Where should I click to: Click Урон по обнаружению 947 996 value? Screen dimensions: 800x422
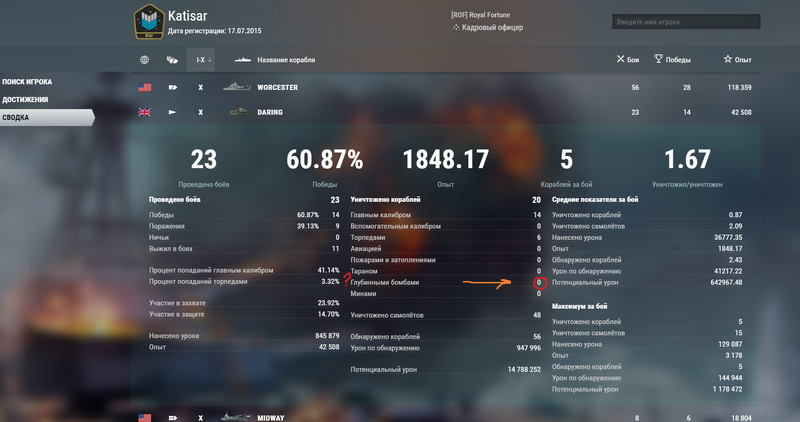[x=529, y=347]
